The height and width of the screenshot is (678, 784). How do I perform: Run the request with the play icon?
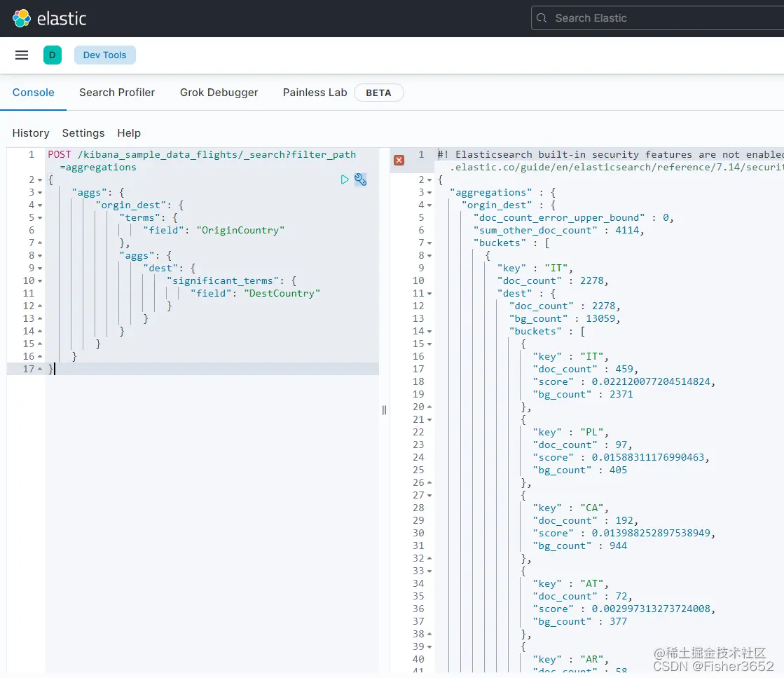(x=345, y=179)
